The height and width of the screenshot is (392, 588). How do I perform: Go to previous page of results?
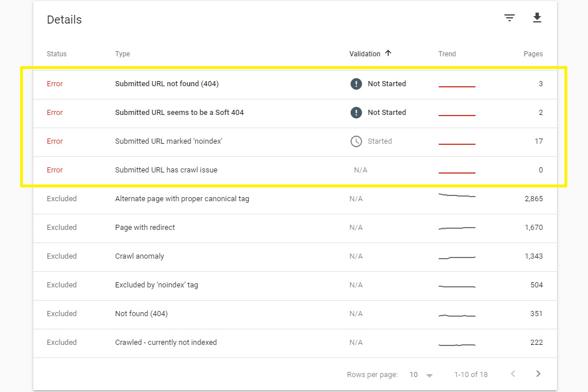(513, 374)
